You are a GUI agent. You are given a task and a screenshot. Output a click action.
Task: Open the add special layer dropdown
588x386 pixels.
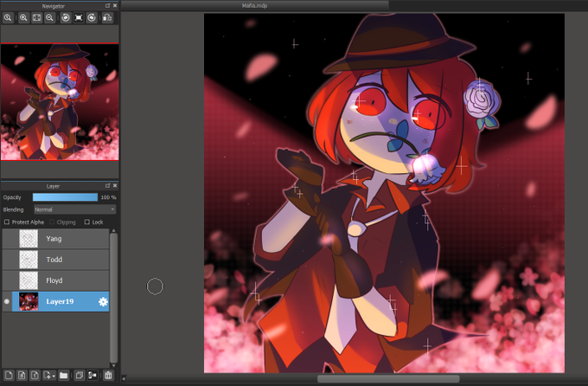[49, 375]
